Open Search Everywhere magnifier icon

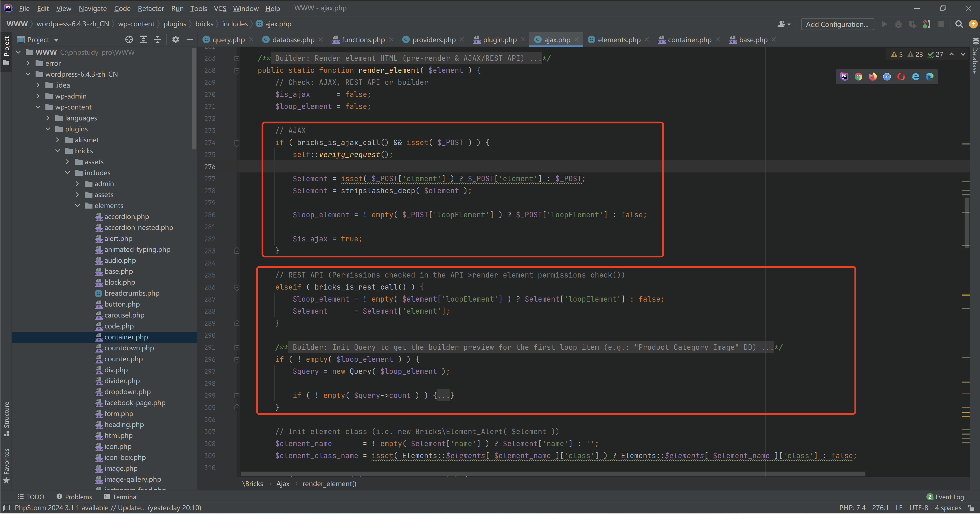[959, 24]
